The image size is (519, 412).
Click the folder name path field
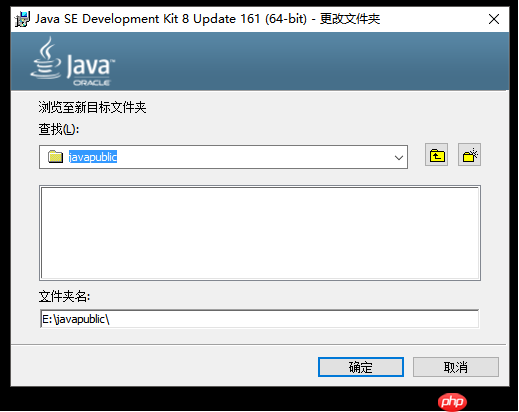coord(260,319)
